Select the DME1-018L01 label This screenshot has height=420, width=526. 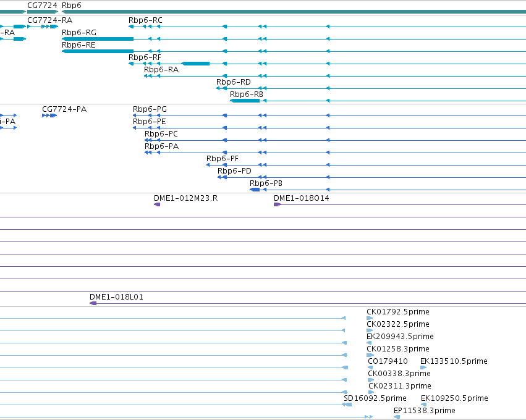[x=116, y=297]
